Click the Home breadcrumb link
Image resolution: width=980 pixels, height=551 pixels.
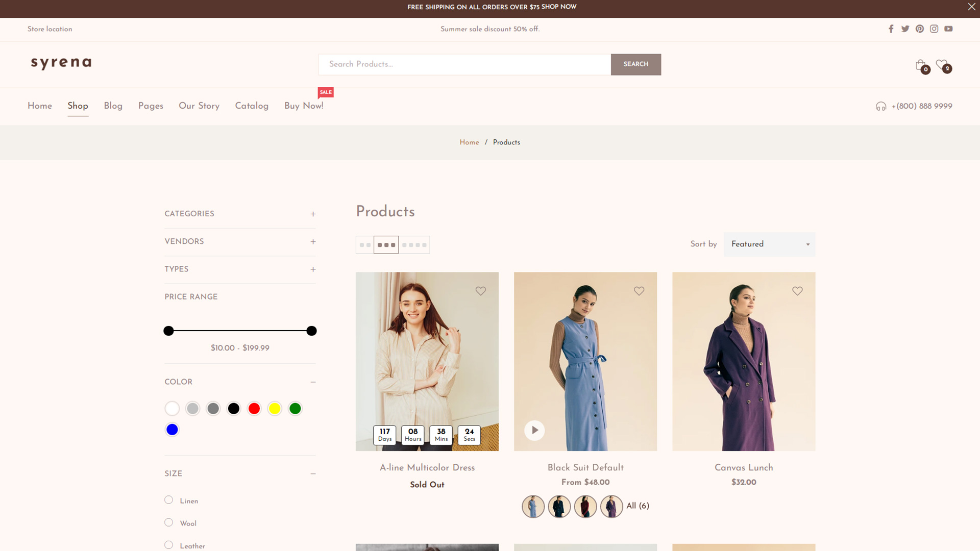point(469,142)
